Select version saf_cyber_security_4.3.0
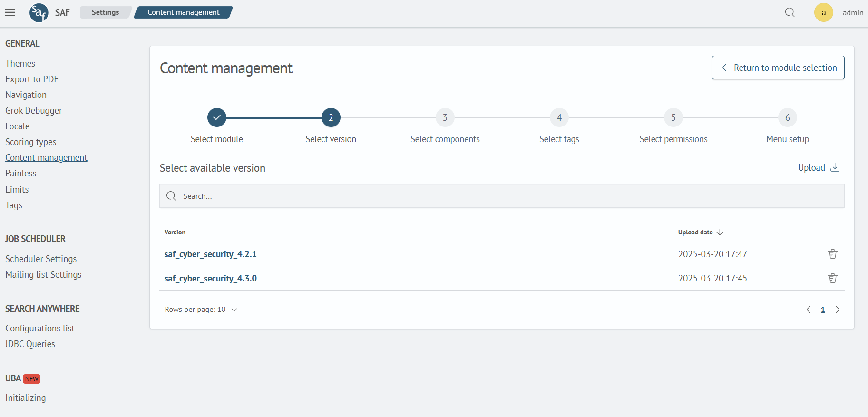 coord(211,278)
